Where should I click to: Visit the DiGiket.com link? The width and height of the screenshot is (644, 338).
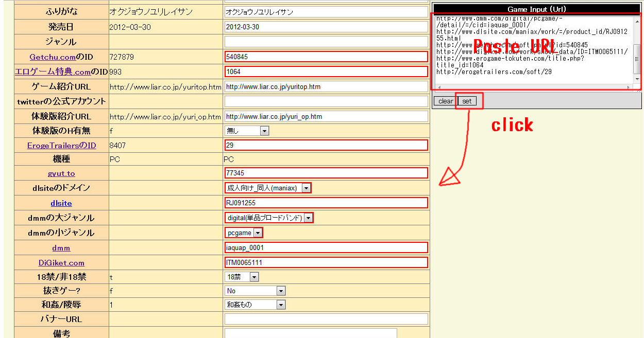tap(61, 263)
